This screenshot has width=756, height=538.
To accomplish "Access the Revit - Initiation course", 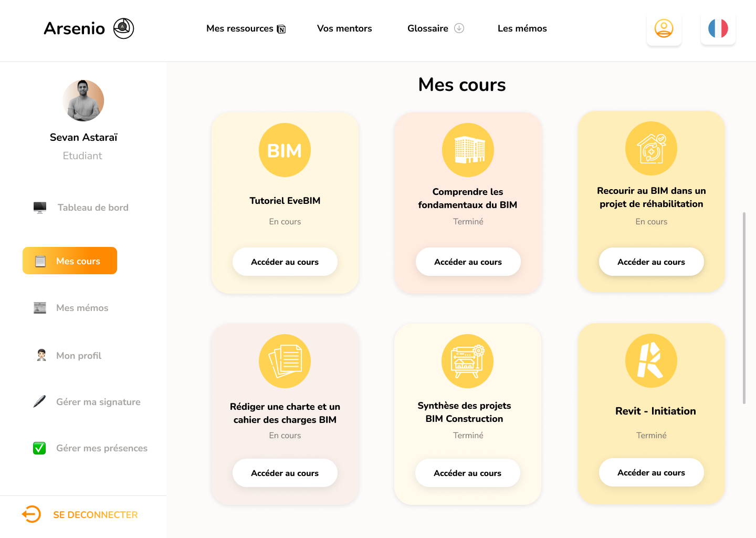I will [652, 472].
